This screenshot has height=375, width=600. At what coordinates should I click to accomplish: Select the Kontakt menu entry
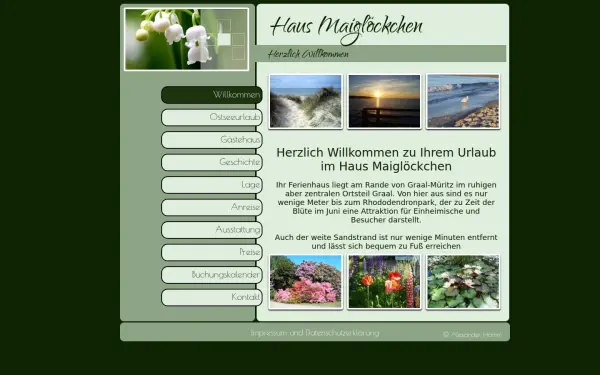pyautogui.click(x=212, y=297)
